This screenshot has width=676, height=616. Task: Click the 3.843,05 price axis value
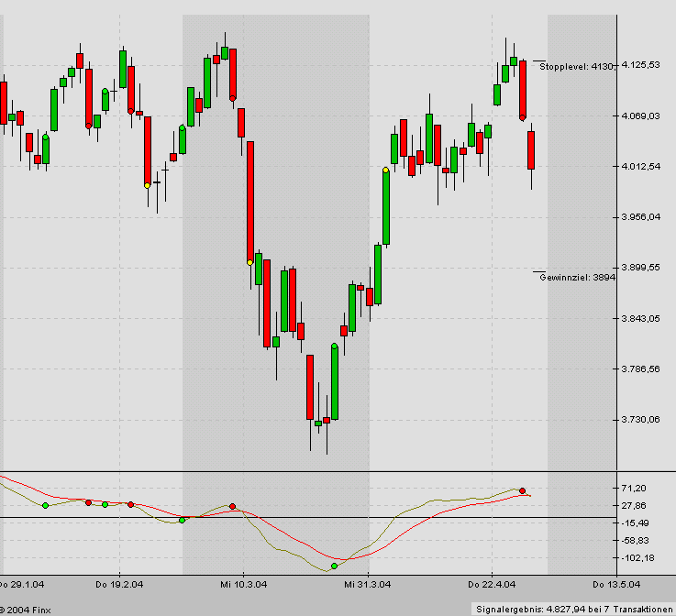(640, 318)
